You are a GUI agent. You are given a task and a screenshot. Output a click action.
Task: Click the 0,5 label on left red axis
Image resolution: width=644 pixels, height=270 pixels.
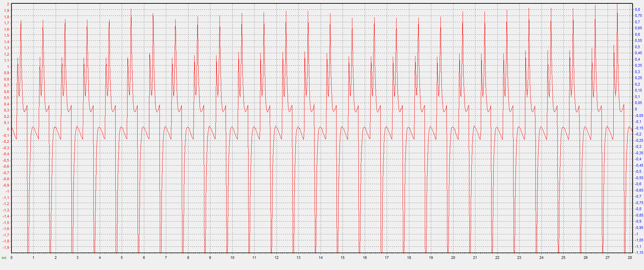7,98
